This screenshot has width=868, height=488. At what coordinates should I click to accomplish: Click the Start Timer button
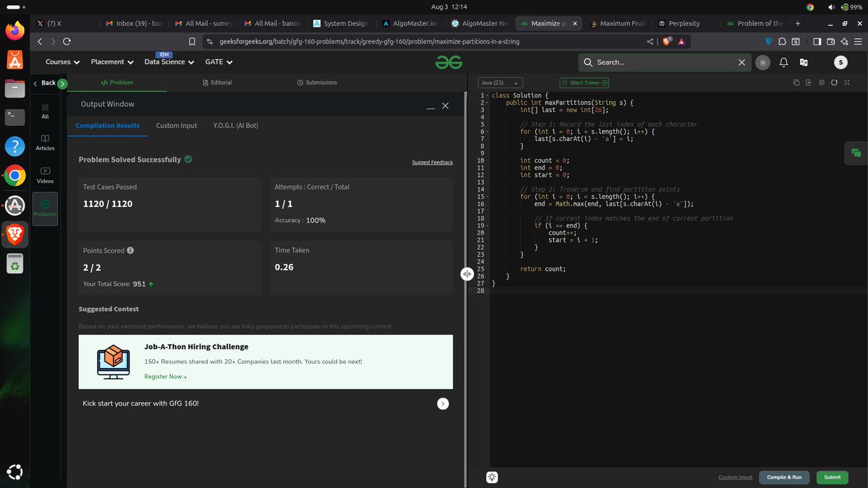584,83
